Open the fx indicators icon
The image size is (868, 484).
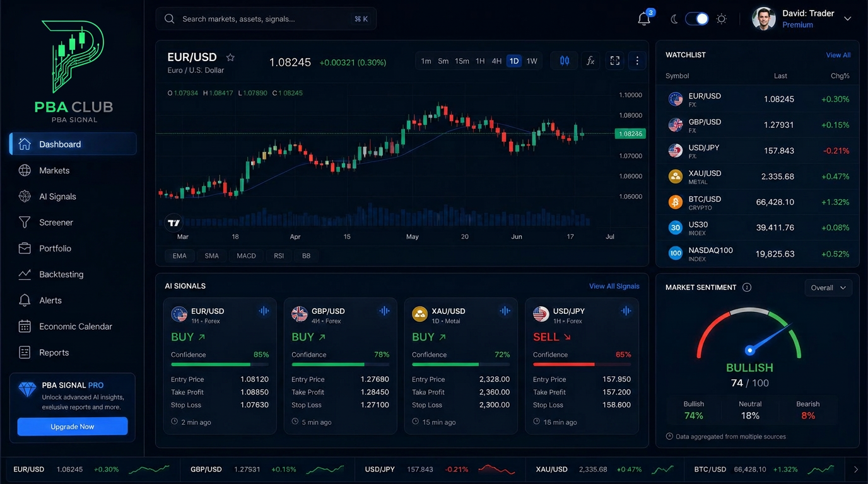(x=590, y=60)
